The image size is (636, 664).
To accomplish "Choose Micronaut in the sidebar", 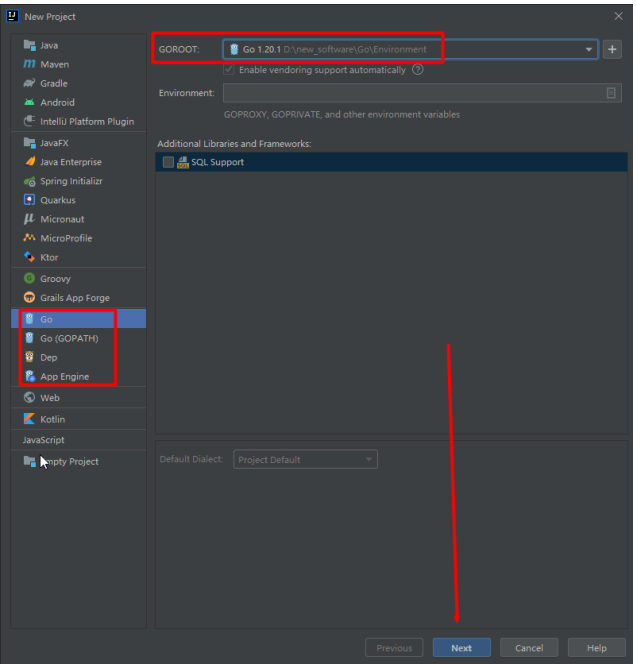I will [x=78, y=219].
